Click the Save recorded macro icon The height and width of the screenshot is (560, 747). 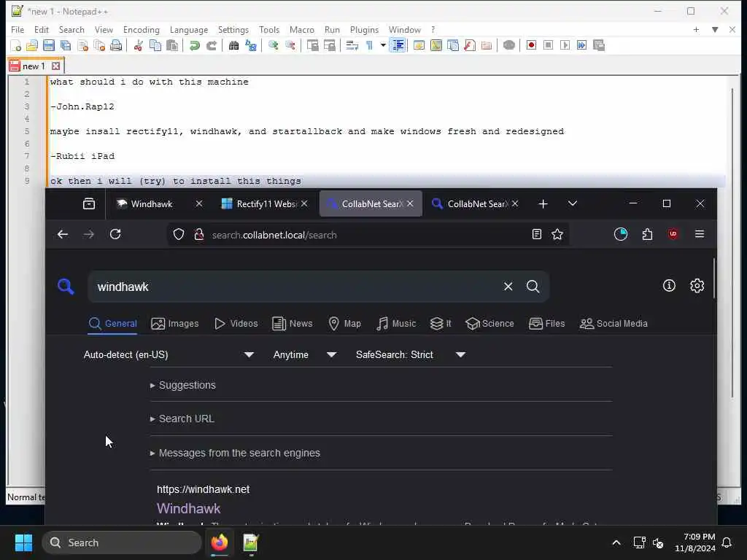pos(599,45)
